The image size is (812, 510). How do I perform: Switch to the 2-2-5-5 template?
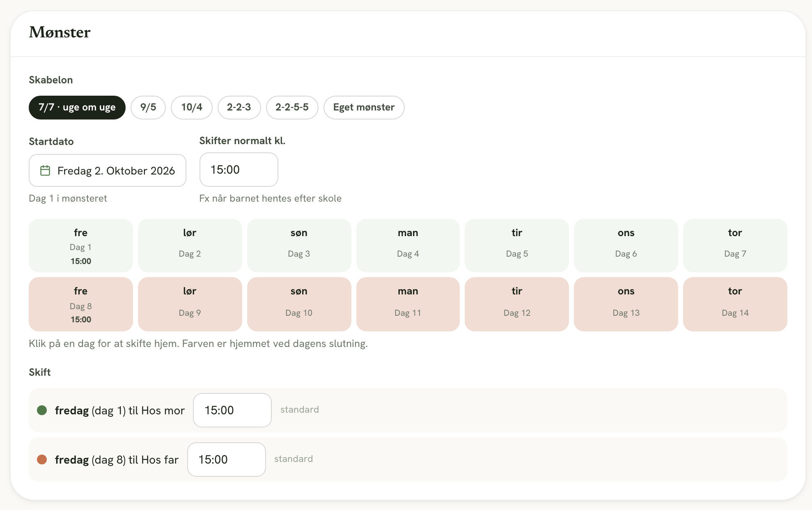[292, 108]
